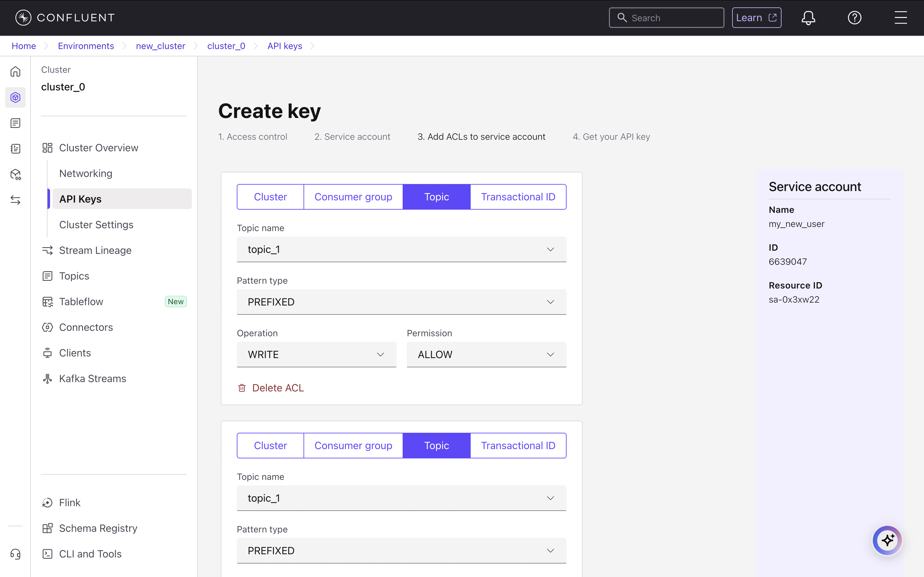
Task: Click Delete ACL
Action: 270,387
